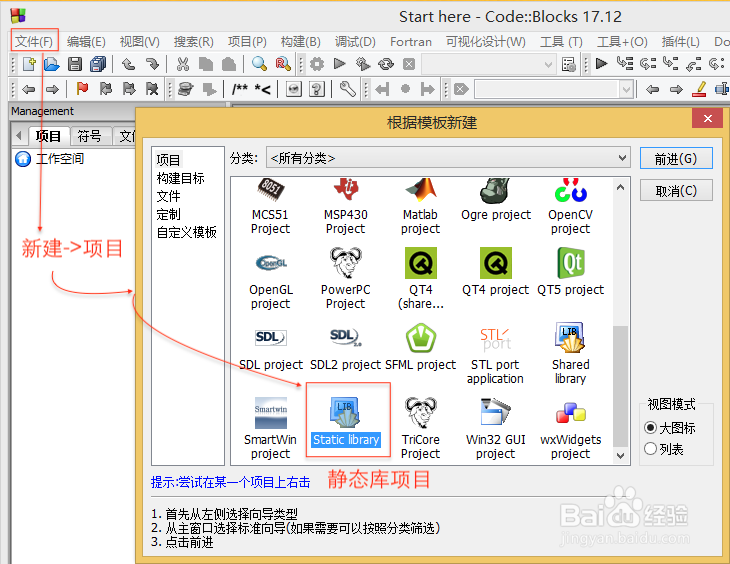Image resolution: width=730 pixels, height=564 pixels.
Task: Click the Abort build icon
Action: click(x=409, y=64)
